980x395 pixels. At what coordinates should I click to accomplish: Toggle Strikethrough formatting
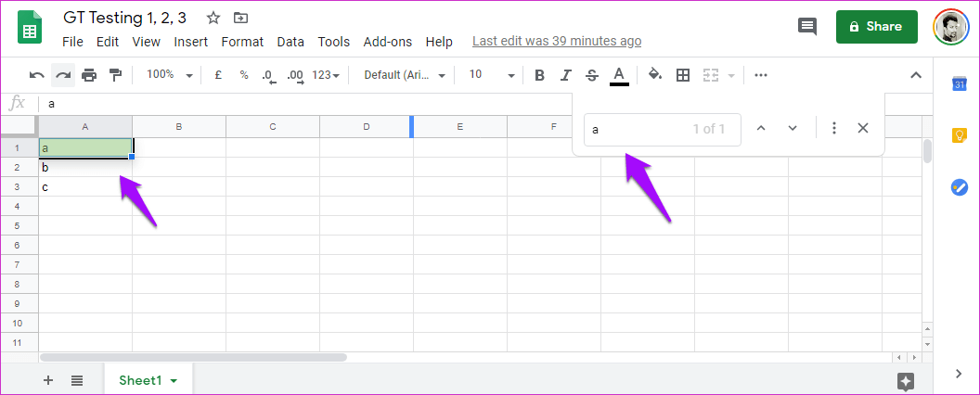pyautogui.click(x=592, y=75)
